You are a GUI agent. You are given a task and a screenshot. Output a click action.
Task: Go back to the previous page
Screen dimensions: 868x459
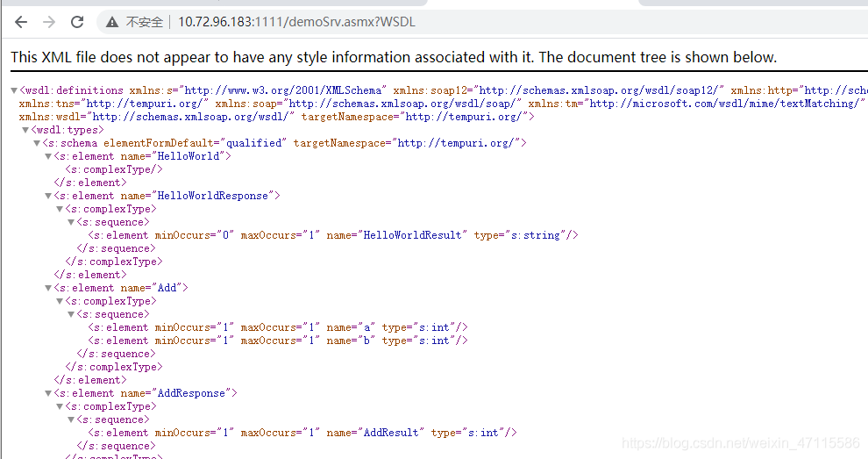[x=21, y=22]
